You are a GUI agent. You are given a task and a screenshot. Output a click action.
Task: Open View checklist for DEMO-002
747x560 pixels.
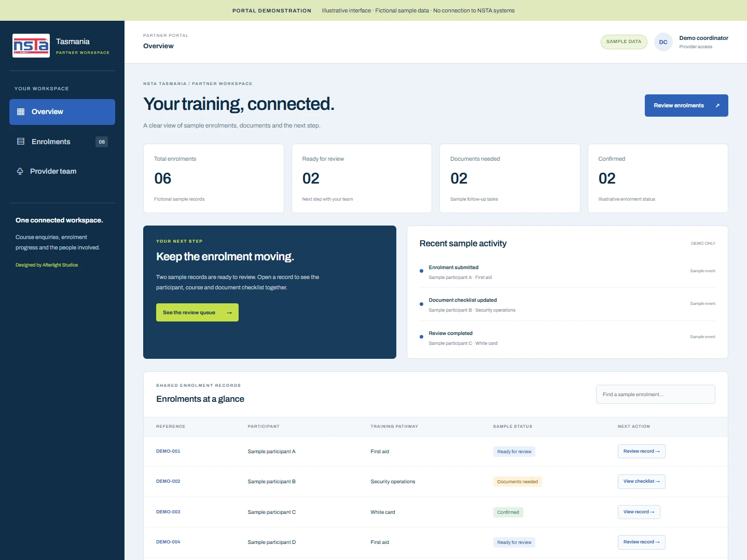641,482
